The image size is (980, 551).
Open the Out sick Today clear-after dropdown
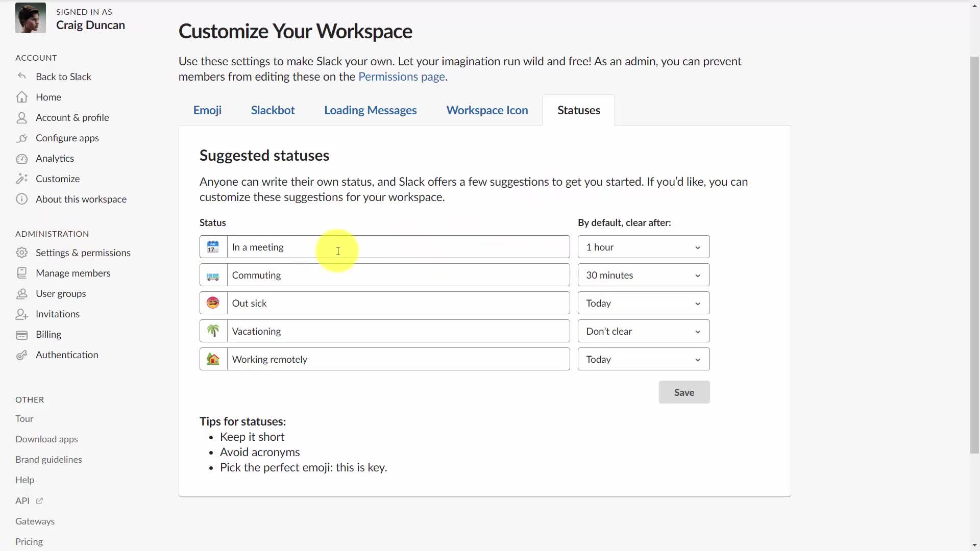pos(644,303)
